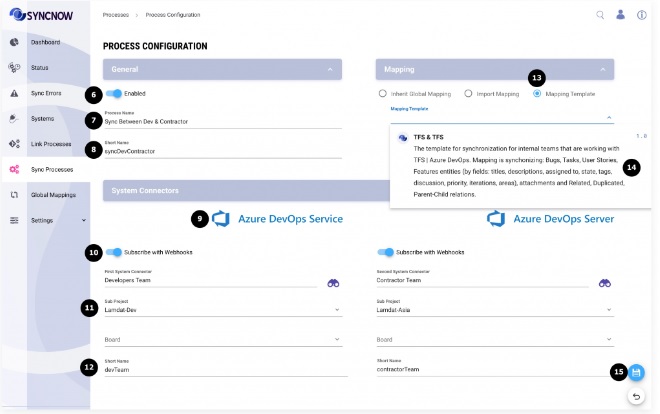Open Link Processes in sidebar
The image size is (660, 414).
pos(51,144)
